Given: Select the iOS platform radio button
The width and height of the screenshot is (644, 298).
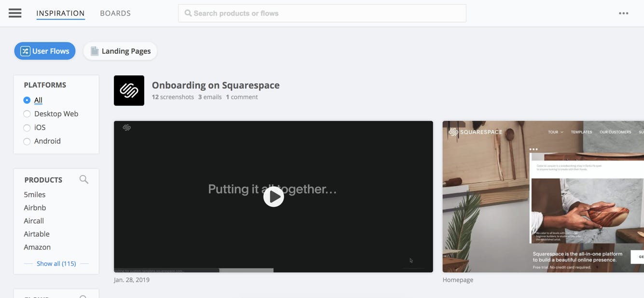Looking at the screenshot, I should point(27,127).
